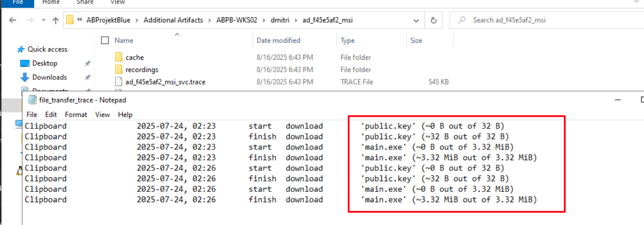This screenshot has height=225, width=644.
Task: Switch to the View ribbon tab
Action: (x=117, y=2)
